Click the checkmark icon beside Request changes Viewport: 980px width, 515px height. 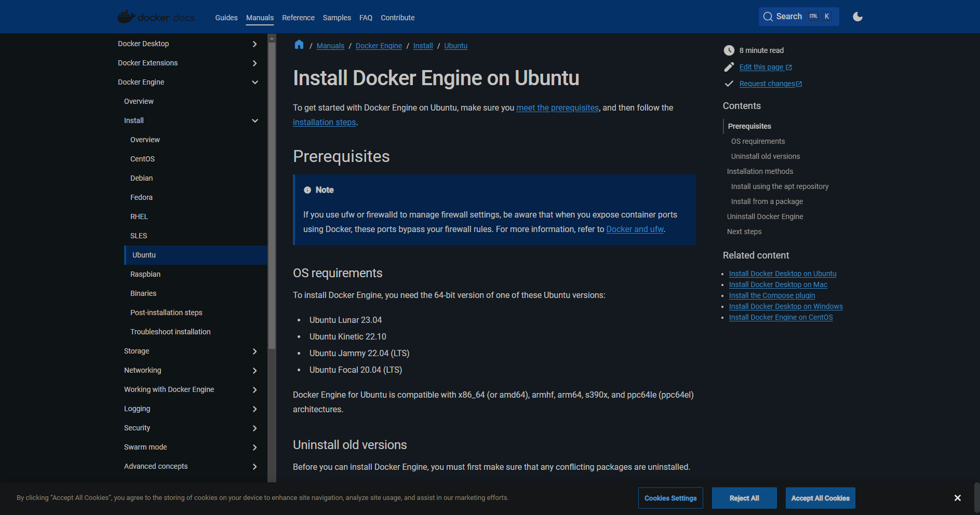point(729,84)
